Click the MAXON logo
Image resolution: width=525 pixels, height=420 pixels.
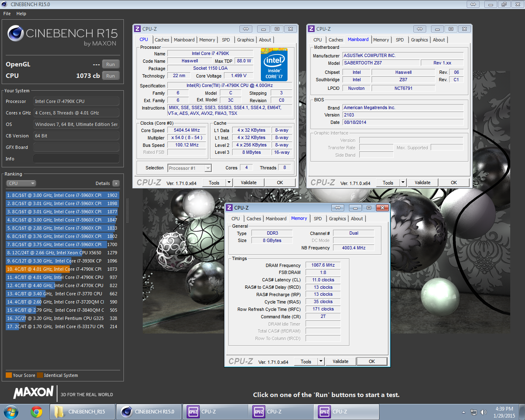34,393
